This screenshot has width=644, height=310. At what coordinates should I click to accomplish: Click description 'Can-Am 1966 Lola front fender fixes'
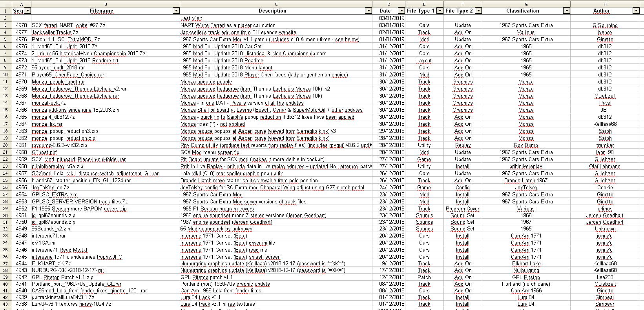coord(221,290)
